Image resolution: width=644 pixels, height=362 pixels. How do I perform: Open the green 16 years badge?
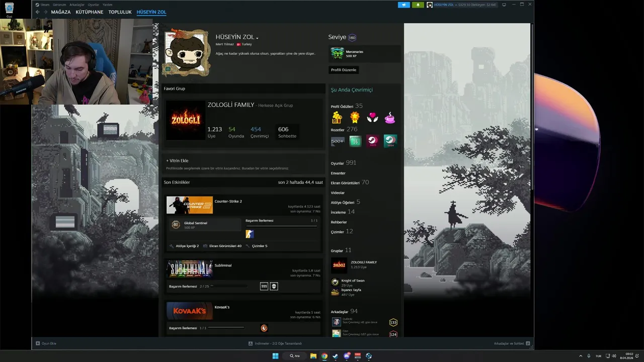coord(355,141)
